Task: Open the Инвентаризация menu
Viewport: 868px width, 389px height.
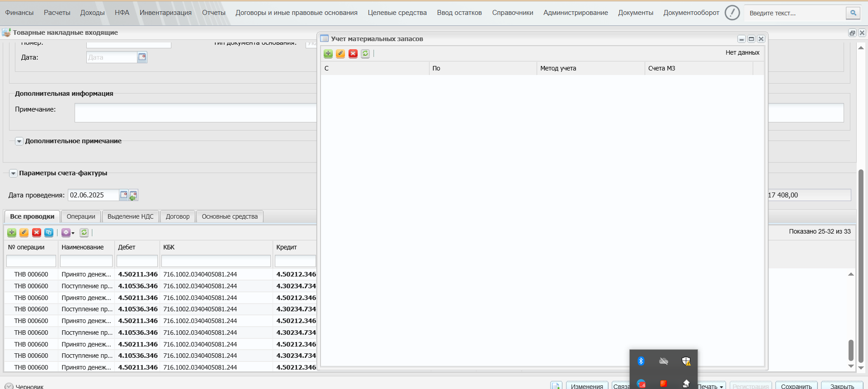Action: pos(165,13)
